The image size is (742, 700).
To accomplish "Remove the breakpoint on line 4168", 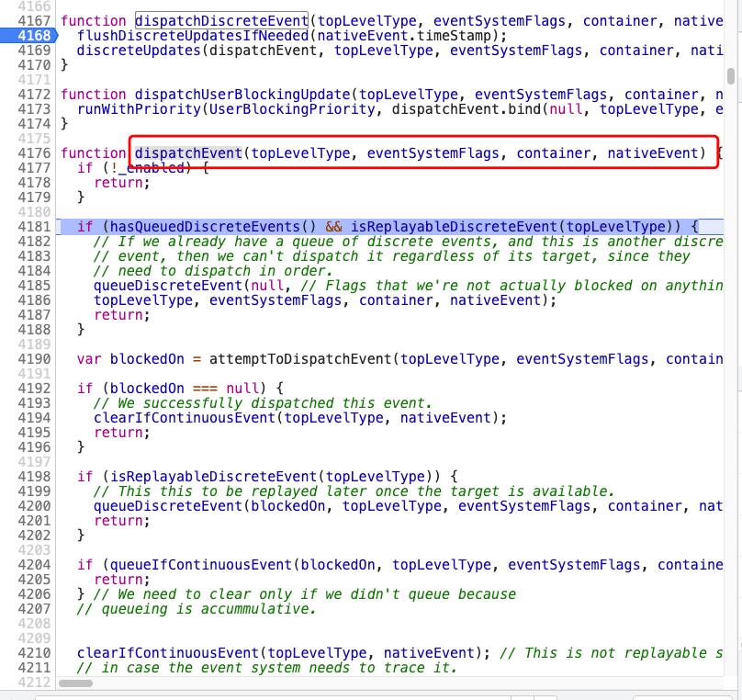I will pos(34,36).
